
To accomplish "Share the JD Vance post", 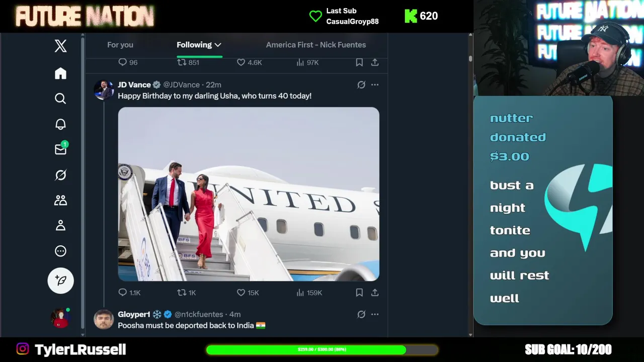I will pos(375,293).
